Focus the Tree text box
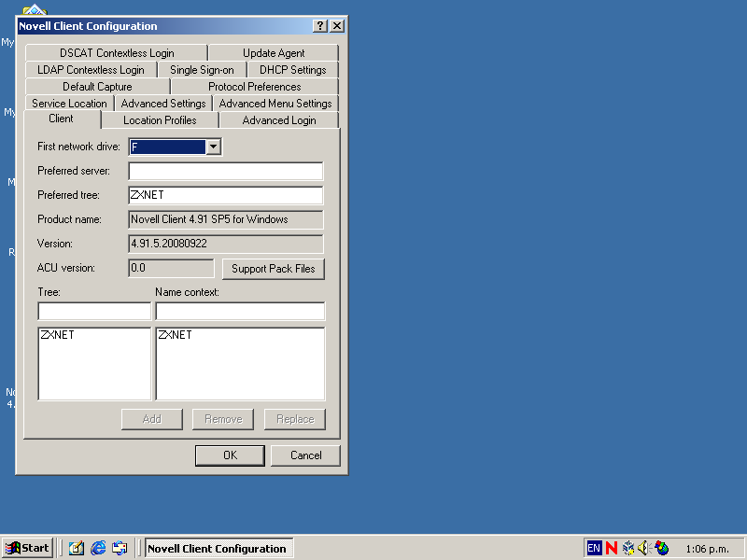The width and height of the screenshot is (747, 560). click(x=94, y=311)
